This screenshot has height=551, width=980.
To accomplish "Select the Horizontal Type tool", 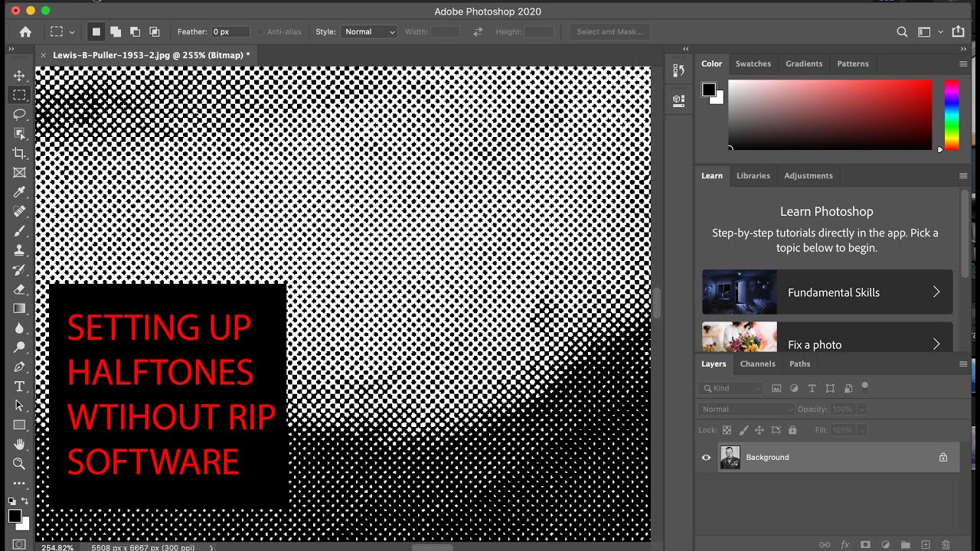I will pyautogui.click(x=19, y=386).
